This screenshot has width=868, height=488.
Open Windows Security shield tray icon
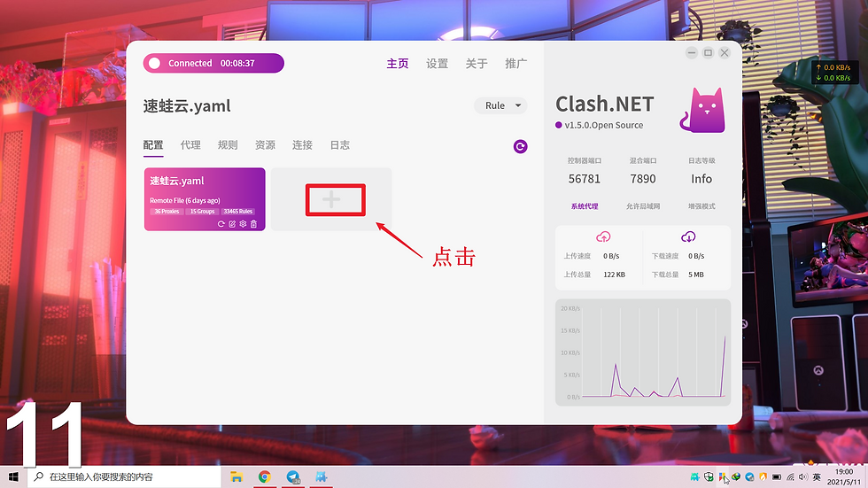709,477
